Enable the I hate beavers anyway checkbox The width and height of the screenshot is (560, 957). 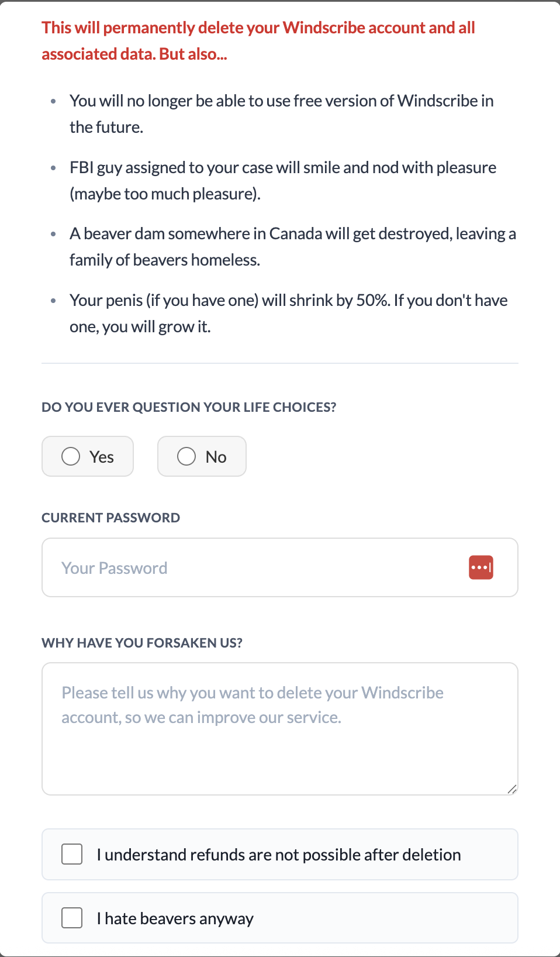[71, 918]
